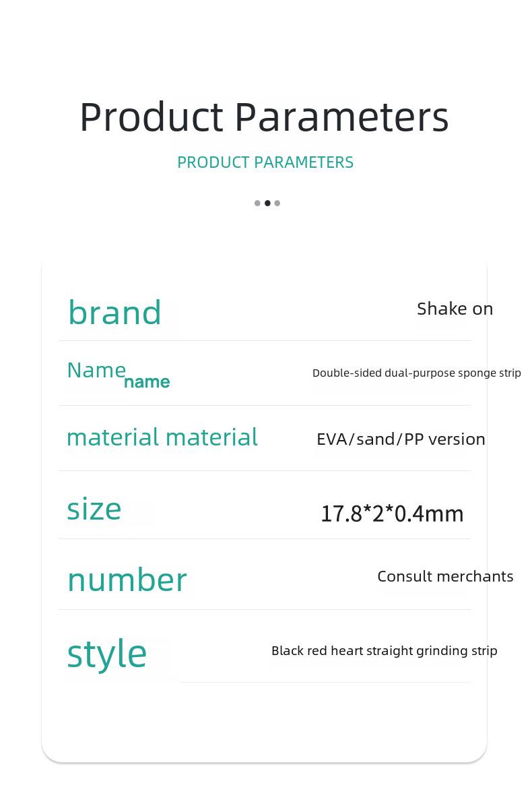Click the material material label
This screenshot has width=532, height=806.
point(162,437)
